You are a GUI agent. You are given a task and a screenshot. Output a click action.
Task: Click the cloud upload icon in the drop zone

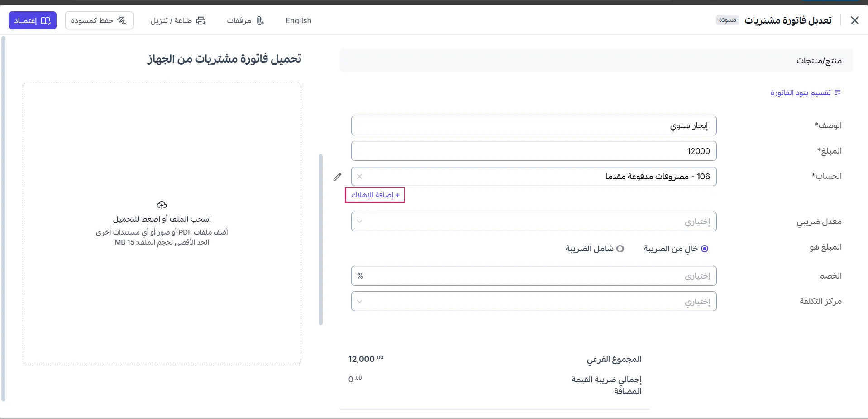tap(162, 205)
